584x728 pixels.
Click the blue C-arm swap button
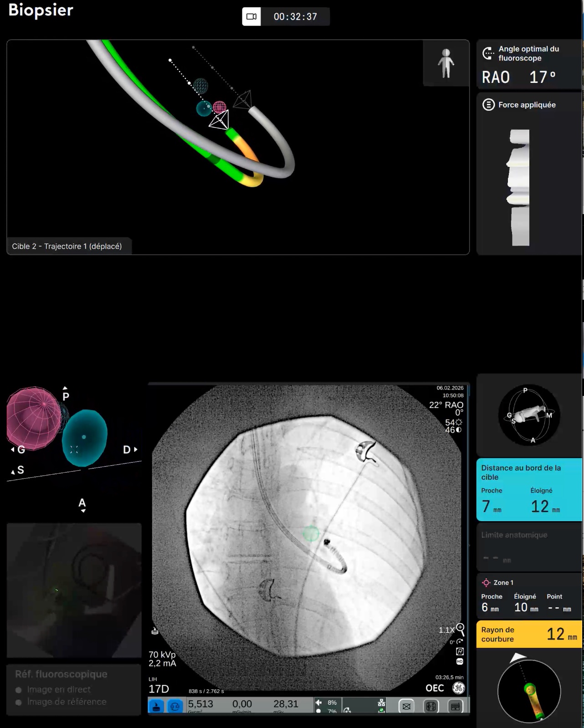point(175,706)
